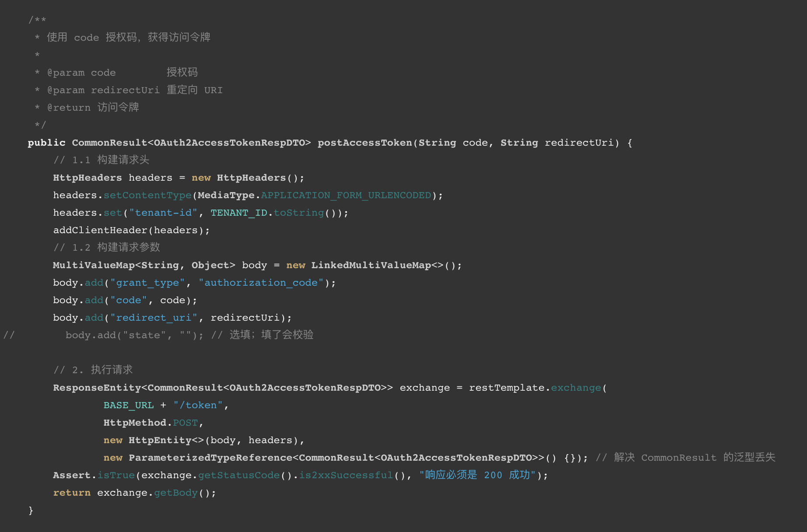This screenshot has width=807, height=532.
Task: Click LinkedMultiValueMap constructor
Action: click(371, 265)
